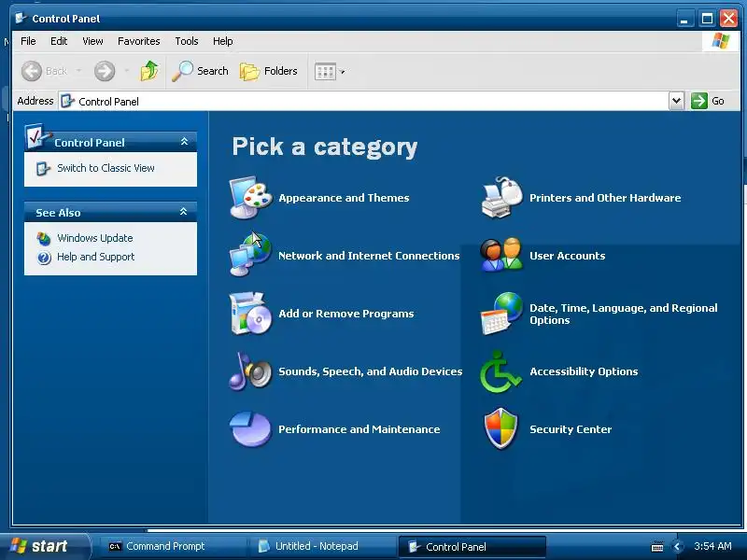Click the Control Panel title bar icon

point(21,18)
